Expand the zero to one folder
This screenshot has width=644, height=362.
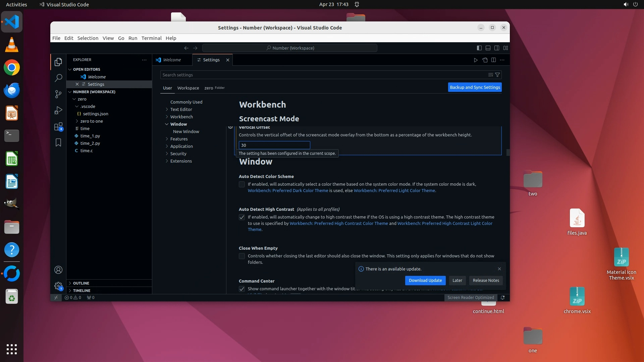(x=91, y=121)
